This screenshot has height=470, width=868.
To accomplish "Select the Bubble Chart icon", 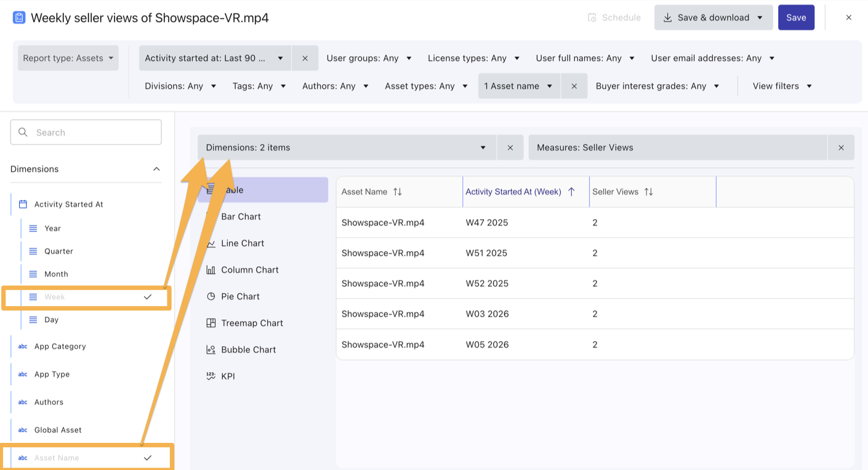I will tap(211, 349).
